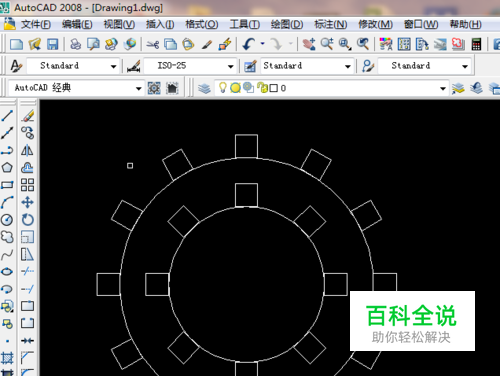Click the Zoom Previous icon
Viewport: 500px width, 376px height.
pyautogui.click(x=363, y=44)
